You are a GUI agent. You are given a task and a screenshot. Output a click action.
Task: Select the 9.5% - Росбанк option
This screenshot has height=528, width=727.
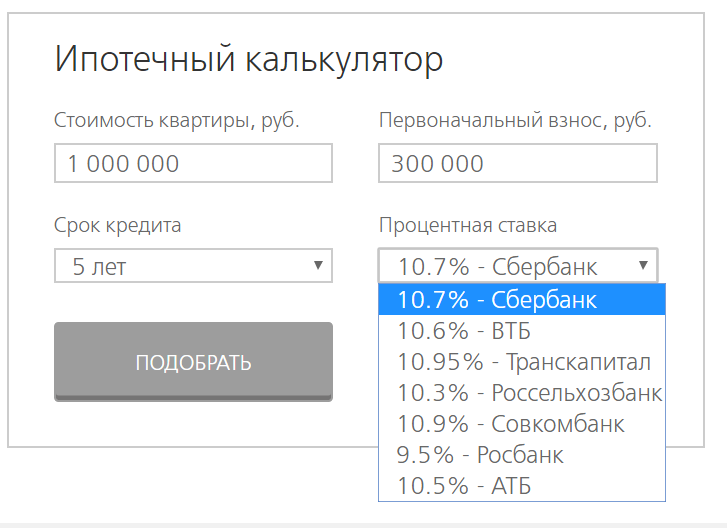click(x=522, y=455)
